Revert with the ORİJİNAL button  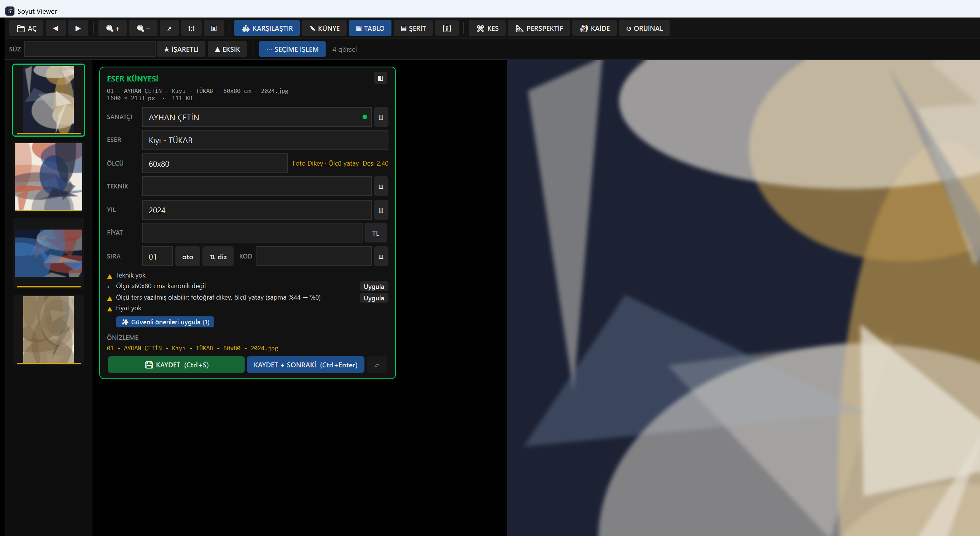(644, 28)
